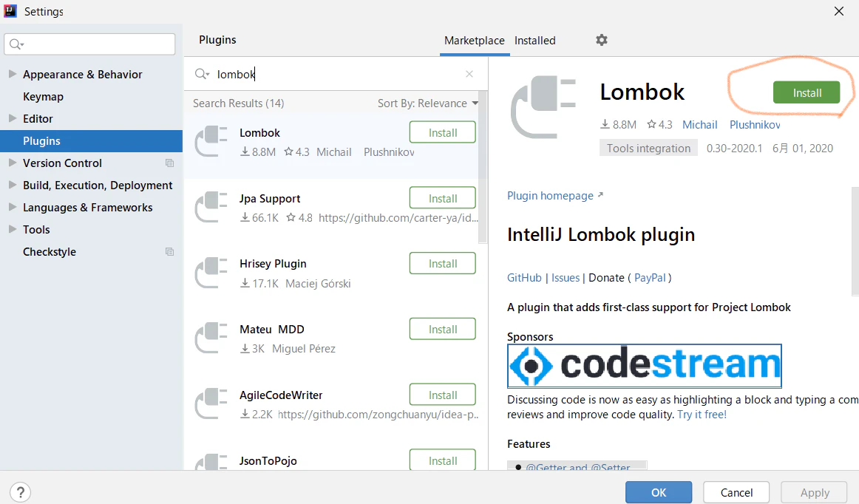Install the JsonToPojo plugin

443,460
